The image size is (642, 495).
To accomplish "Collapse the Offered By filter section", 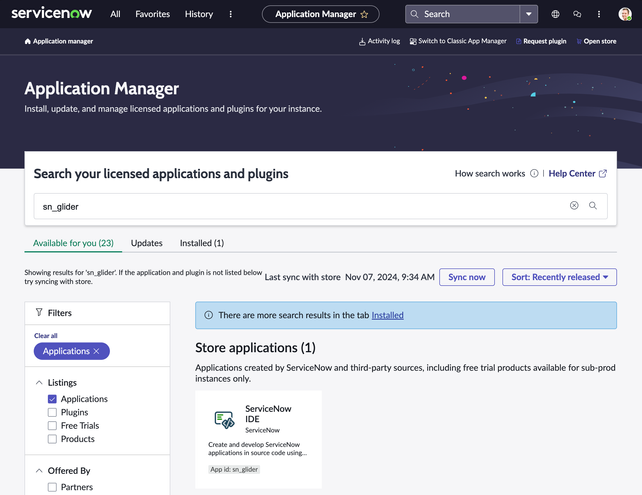I will pyautogui.click(x=39, y=470).
